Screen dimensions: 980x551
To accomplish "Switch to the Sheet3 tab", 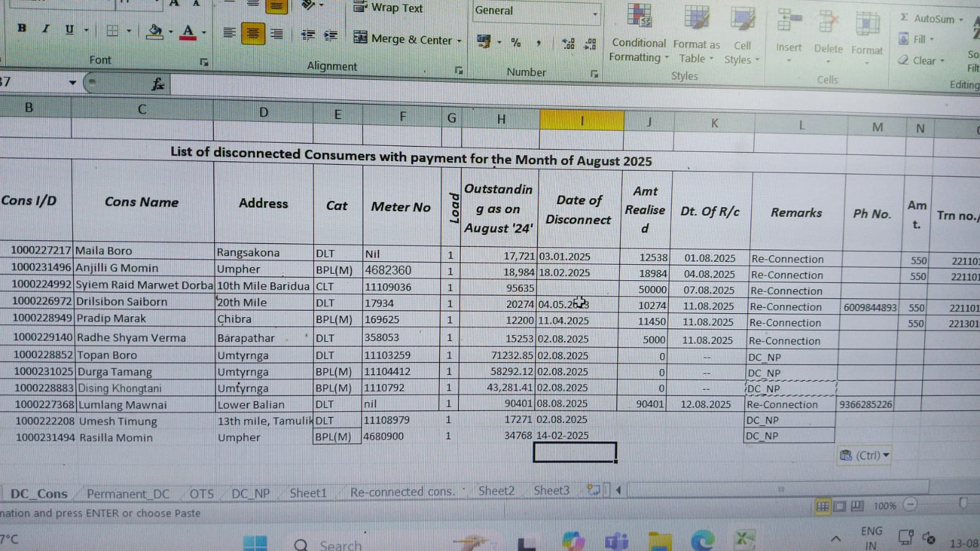I will pyautogui.click(x=551, y=490).
